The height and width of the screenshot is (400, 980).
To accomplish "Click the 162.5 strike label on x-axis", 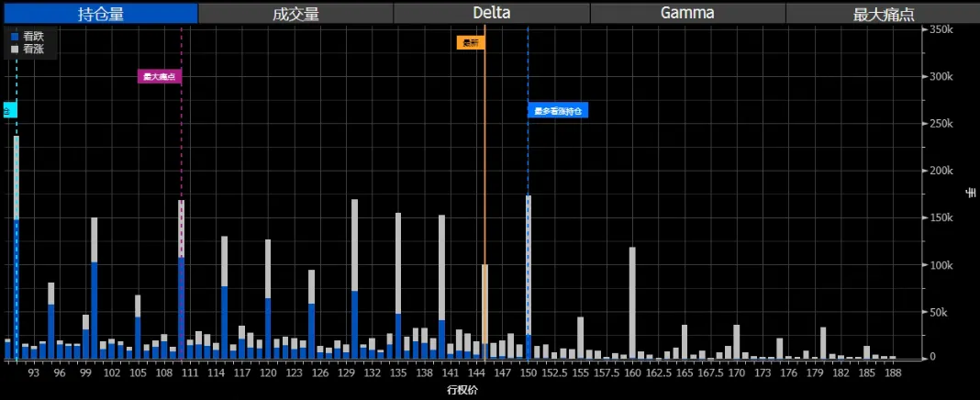I will pyautogui.click(x=658, y=372).
